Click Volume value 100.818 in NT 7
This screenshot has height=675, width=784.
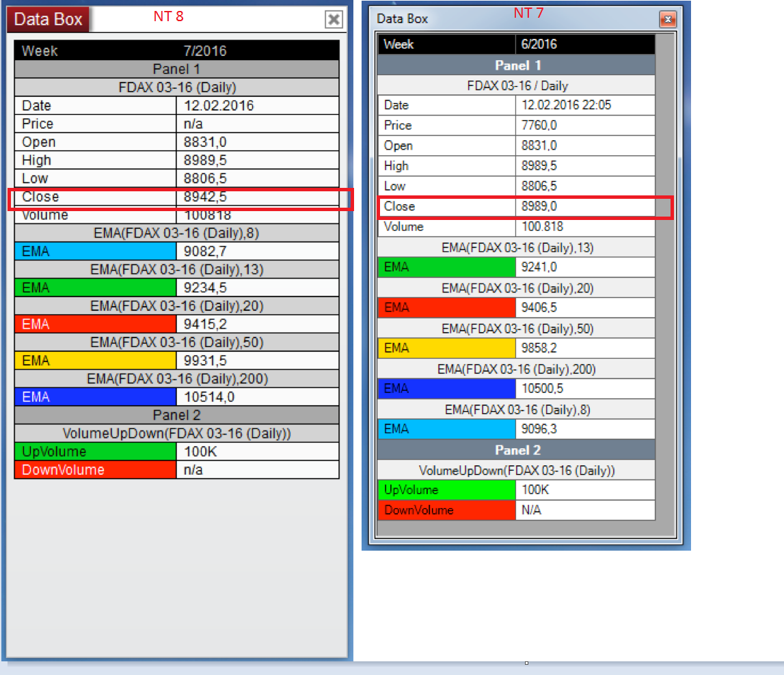[585, 226]
